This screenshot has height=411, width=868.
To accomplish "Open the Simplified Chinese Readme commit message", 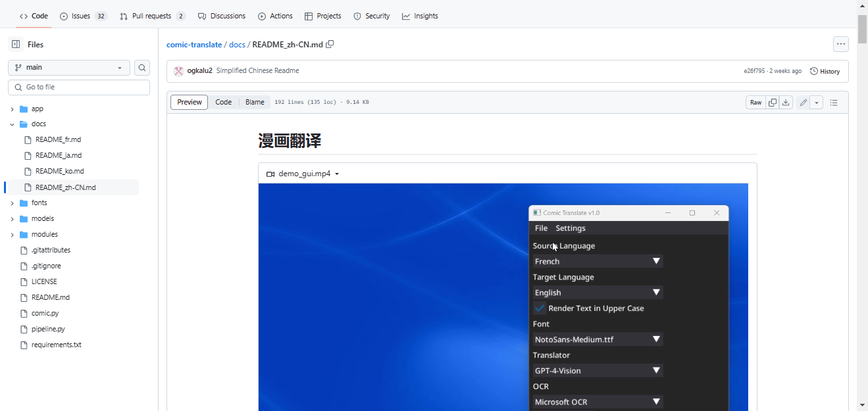I will point(257,71).
